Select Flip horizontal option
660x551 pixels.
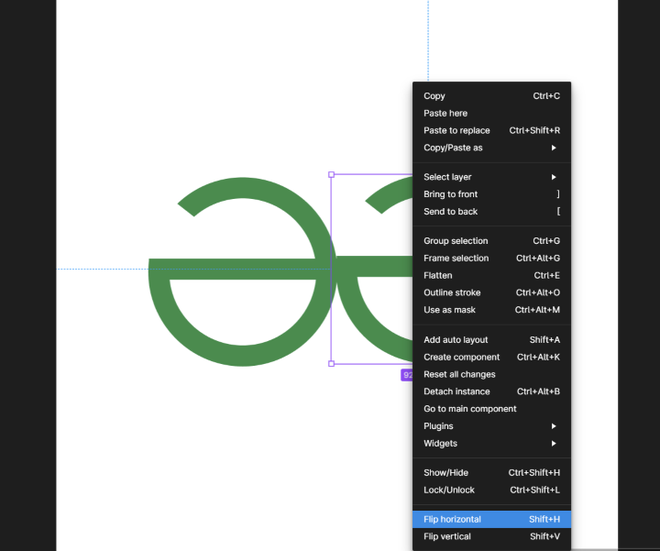(492, 519)
